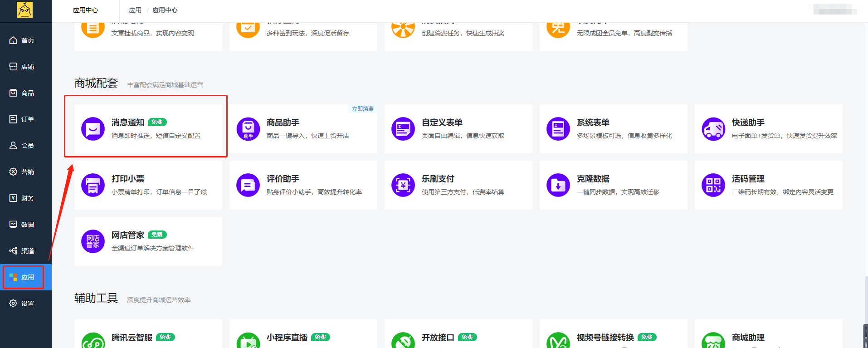Open the 快递助手 truck icon
Viewport: 868px width, 348px height.
pyautogui.click(x=713, y=129)
